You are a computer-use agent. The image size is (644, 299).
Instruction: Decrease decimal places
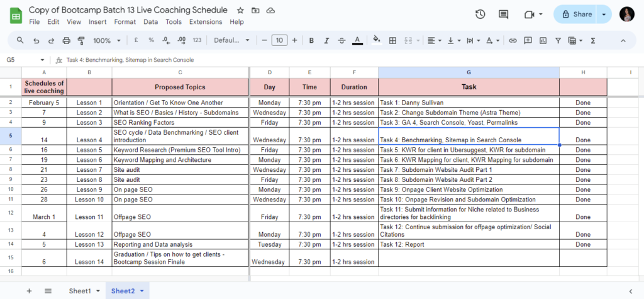point(166,40)
